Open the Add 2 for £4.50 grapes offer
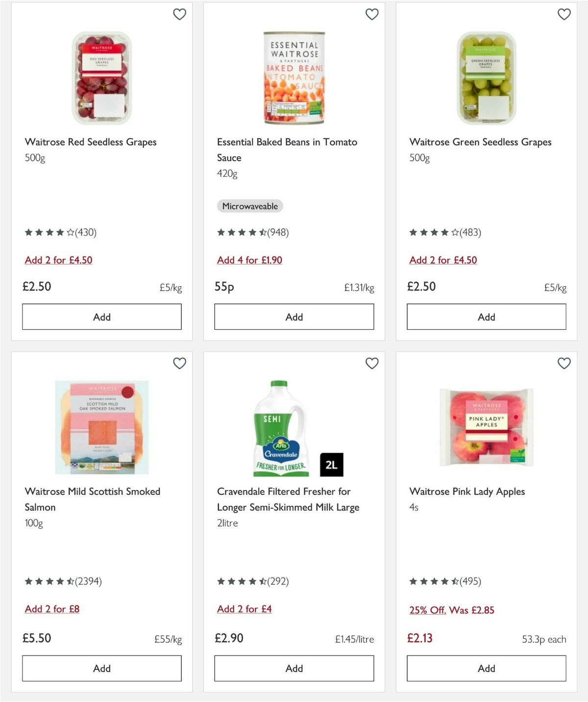The width and height of the screenshot is (588, 702). coord(58,260)
